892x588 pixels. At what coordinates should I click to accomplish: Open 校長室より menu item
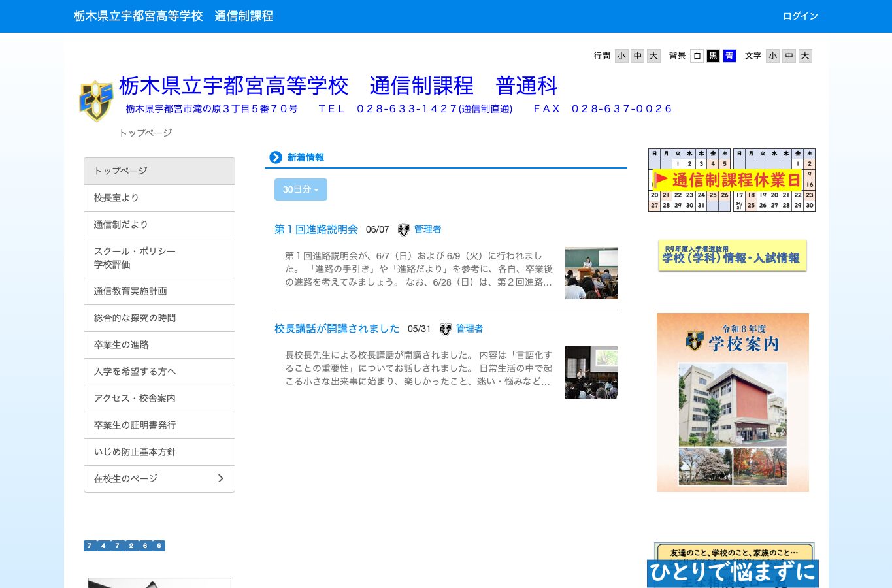[x=159, y=198]
